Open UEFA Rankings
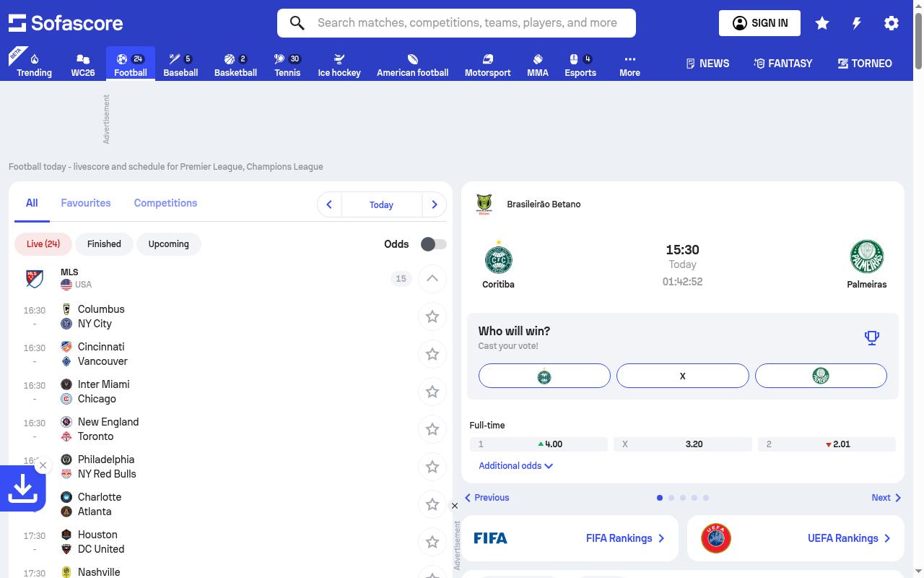The height and width of the screenshot is (578, 924). point(796,538)
